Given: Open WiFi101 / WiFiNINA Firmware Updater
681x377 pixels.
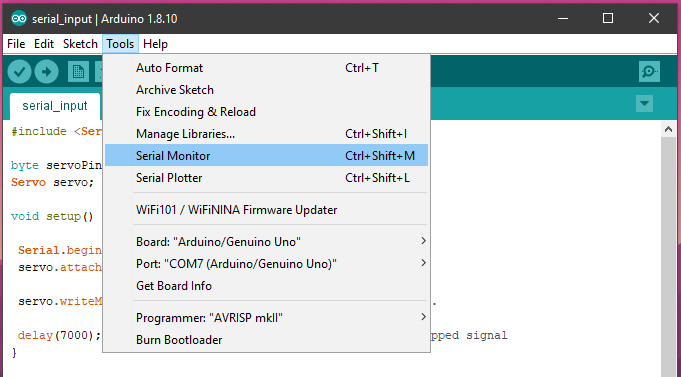Looking at the screenshot, I should [266, 210].
